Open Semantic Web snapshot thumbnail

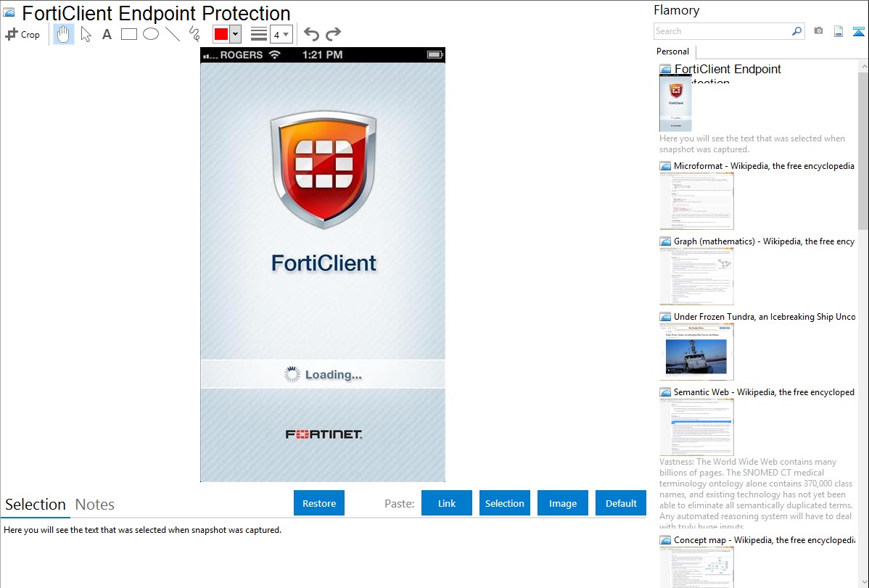coord(696,427)
